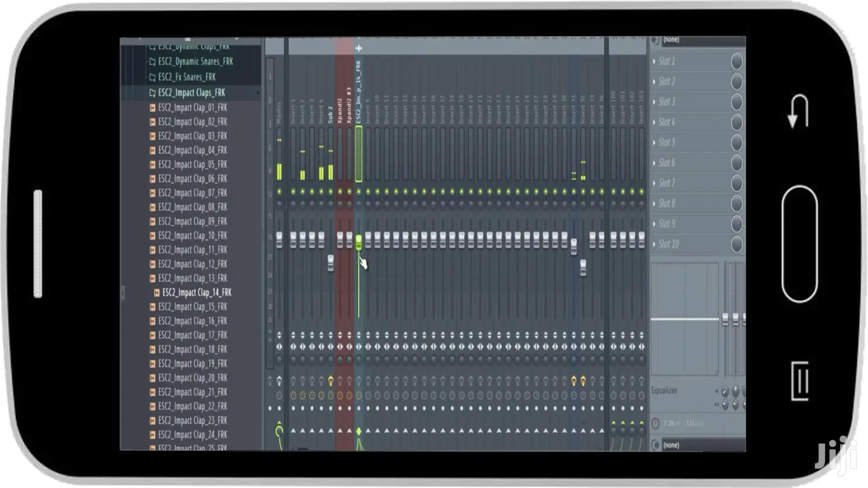Click the yellow FX plug icon on Sub 2

330,381
